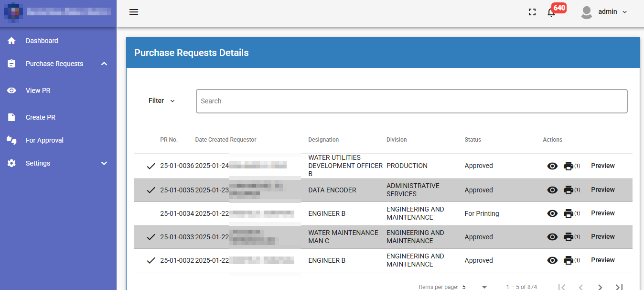Screen dimensions: 644x290
Task: Open the Filter dropdown
Action: coord(161,101)
